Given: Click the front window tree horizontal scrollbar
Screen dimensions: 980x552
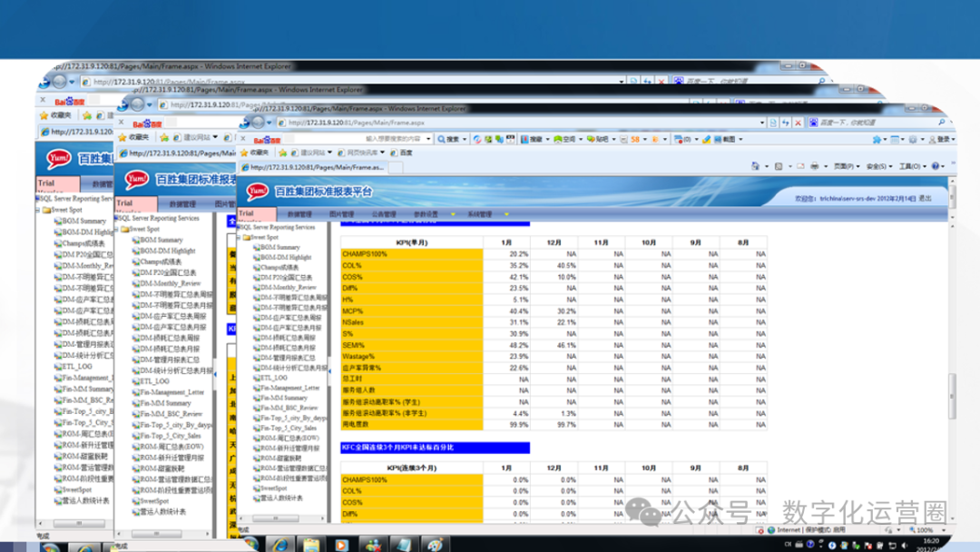Looking at the screenshot, I should pos(276,518).
